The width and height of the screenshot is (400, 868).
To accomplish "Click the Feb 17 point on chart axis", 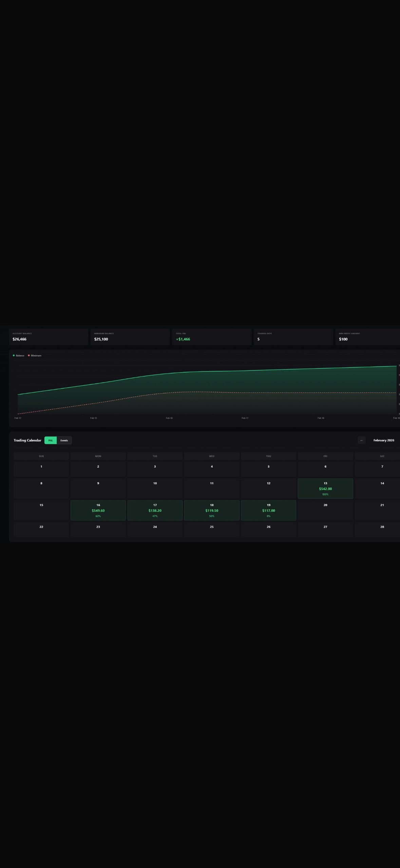I will [x=245, y=418].
